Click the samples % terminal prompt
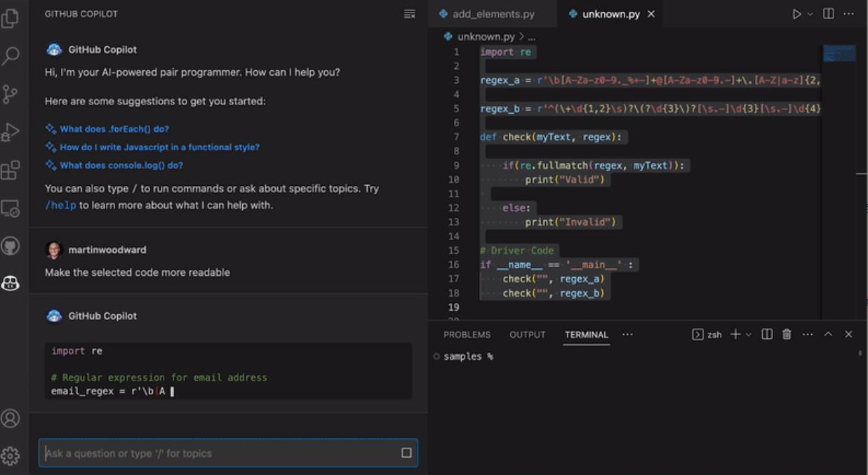The image size is (868, 475). click(x=468, y=356)
